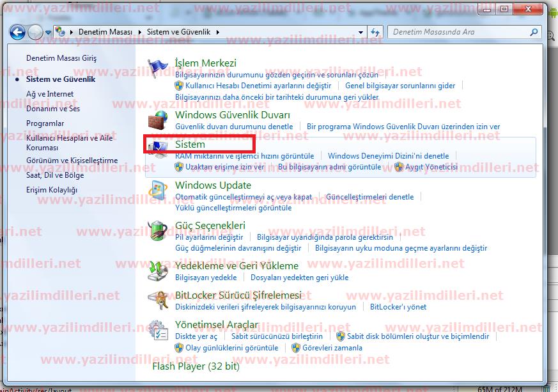This screenshot has width=558, height=392.
Task: Click Kullanıcı Hesabı Denetimi ayarlarını değiştir
Action: point(258,86)
